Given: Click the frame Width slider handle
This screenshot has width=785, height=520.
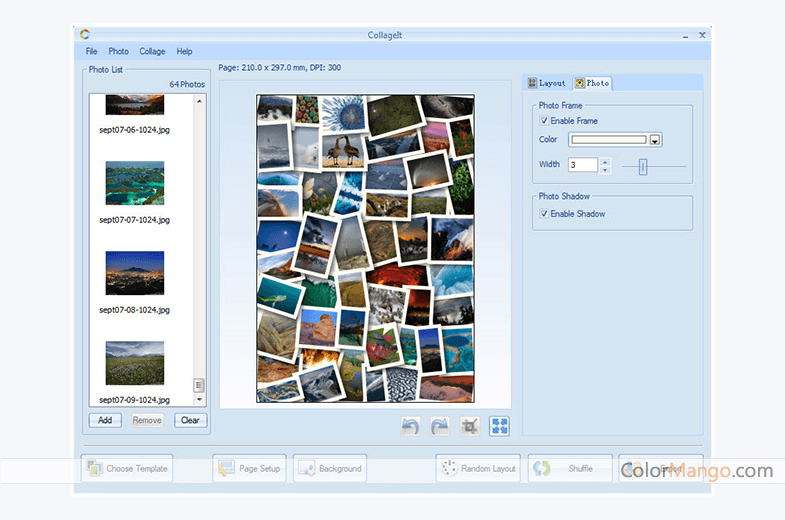Looking at the screenshot, I should tap(643, 166).
